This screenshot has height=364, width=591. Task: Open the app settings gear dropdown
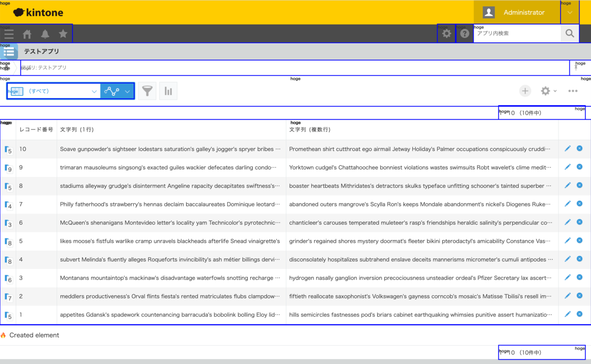[549, 91]
